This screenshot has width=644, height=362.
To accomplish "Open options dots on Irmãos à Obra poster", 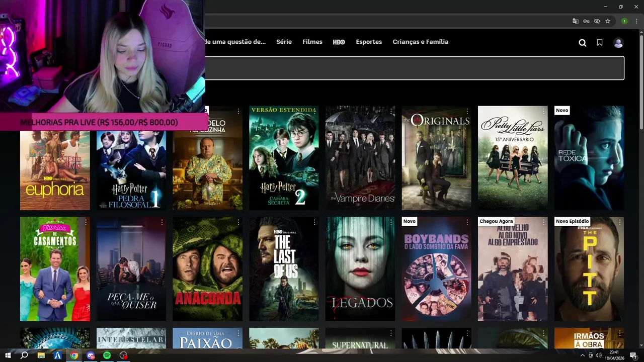I will [x=620, y=333].
